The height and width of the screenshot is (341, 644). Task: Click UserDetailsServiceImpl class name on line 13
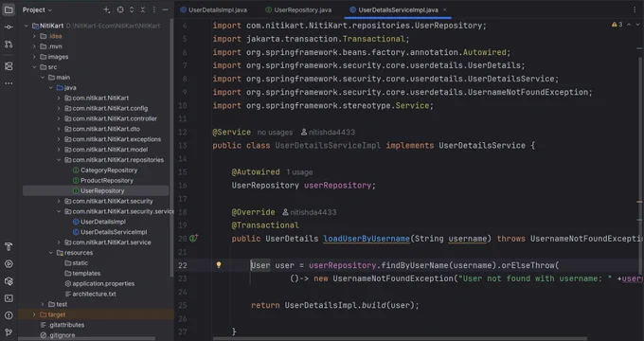[328, 146]
